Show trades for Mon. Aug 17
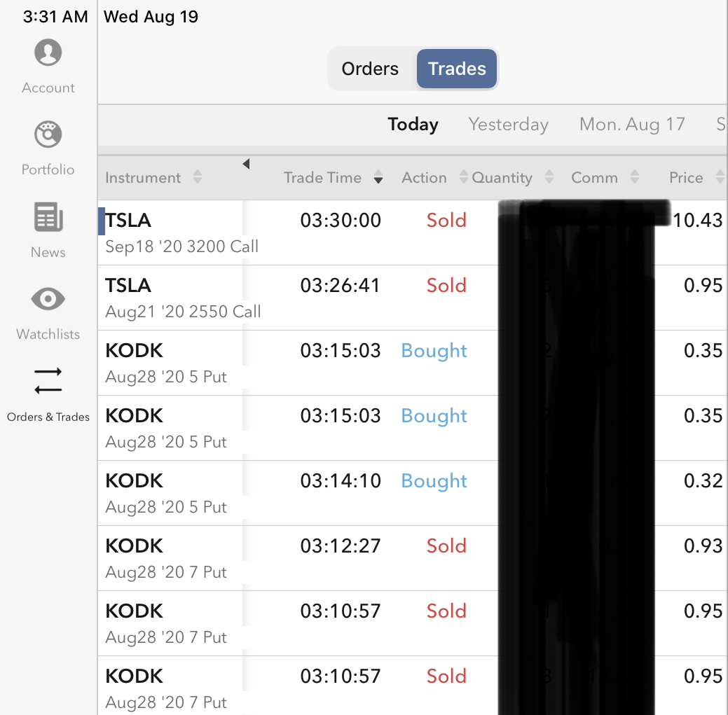728x715 pixels. click(x=632, y=125)
